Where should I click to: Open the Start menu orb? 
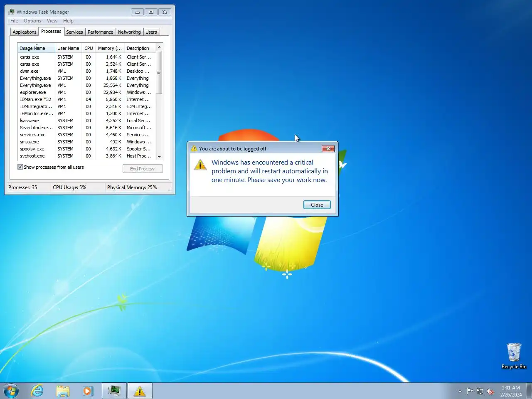11,391
